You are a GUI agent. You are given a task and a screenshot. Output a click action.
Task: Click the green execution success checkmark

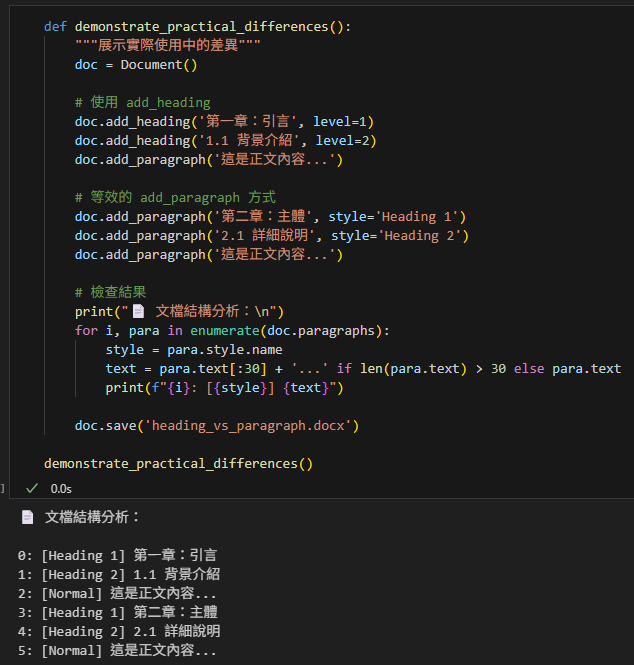pos(32,488)
